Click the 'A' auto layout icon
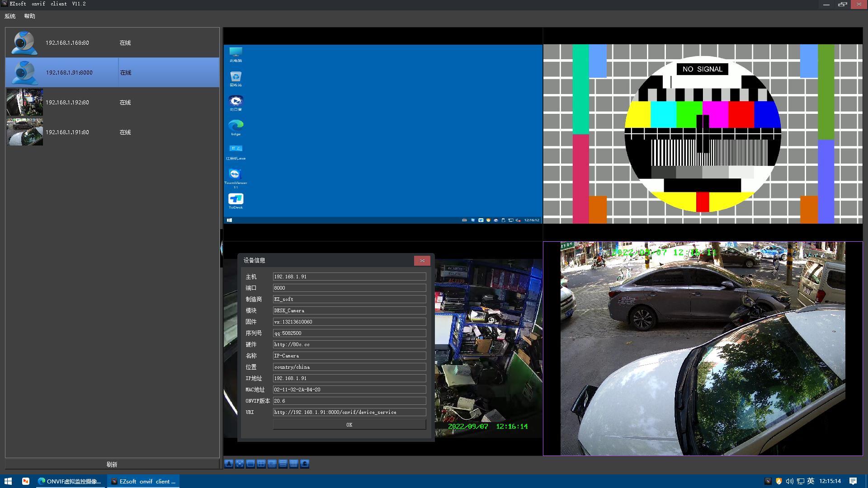The image size is (868, 488). coord(229,464)
